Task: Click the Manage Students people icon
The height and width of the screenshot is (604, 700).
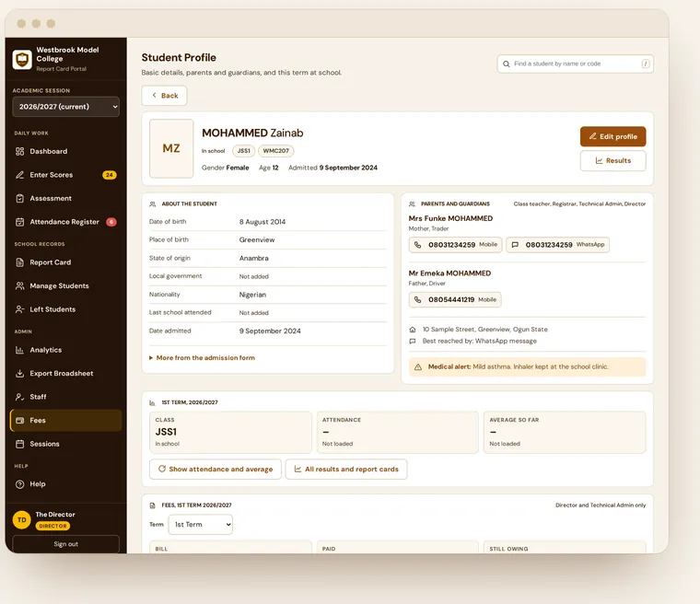Action: (19, 285)
